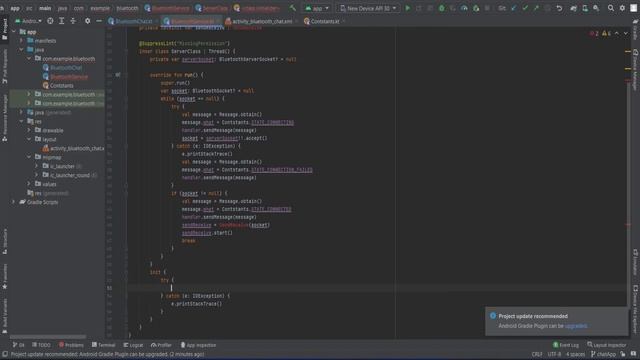
Task: Collapse the layout folder node
Action: coord(29,140)
